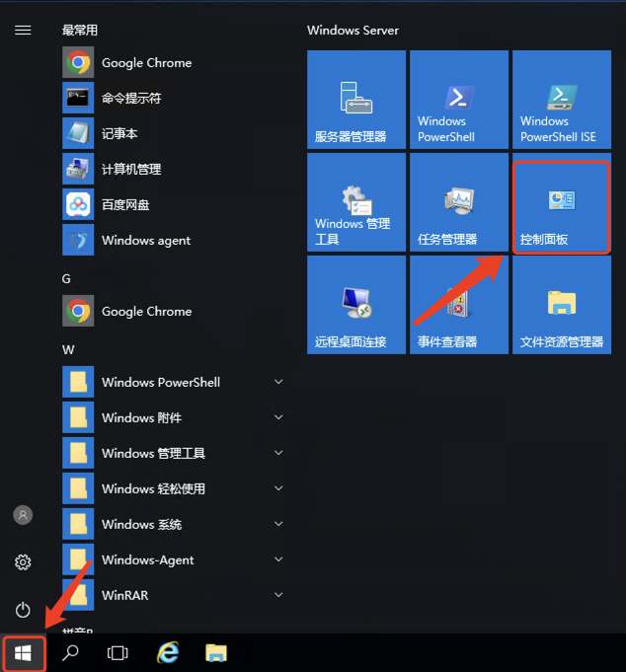Click the letter W section header
This screenshot has width=626, height=672.
68,349
